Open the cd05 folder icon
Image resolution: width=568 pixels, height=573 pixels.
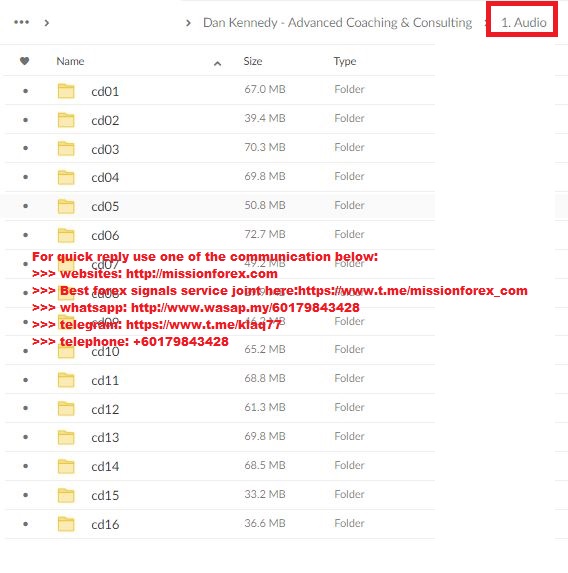[66, 206]
